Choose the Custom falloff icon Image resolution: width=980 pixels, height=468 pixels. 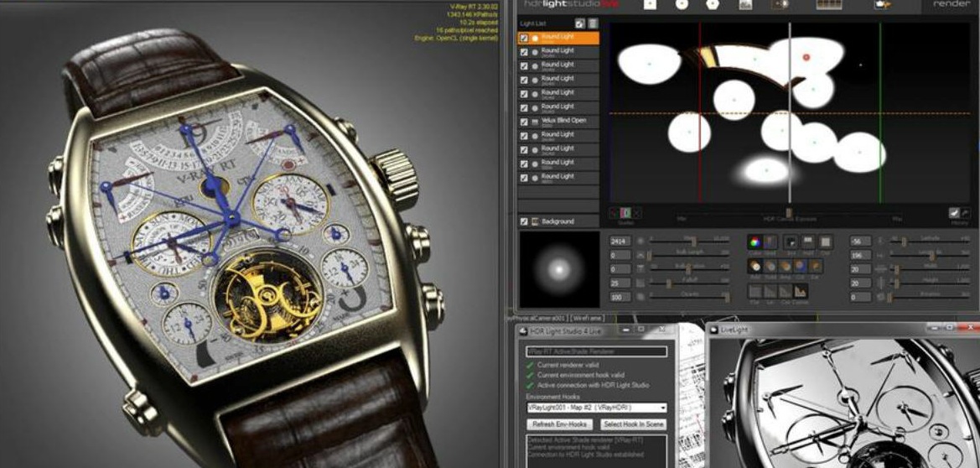click(801, 291)
